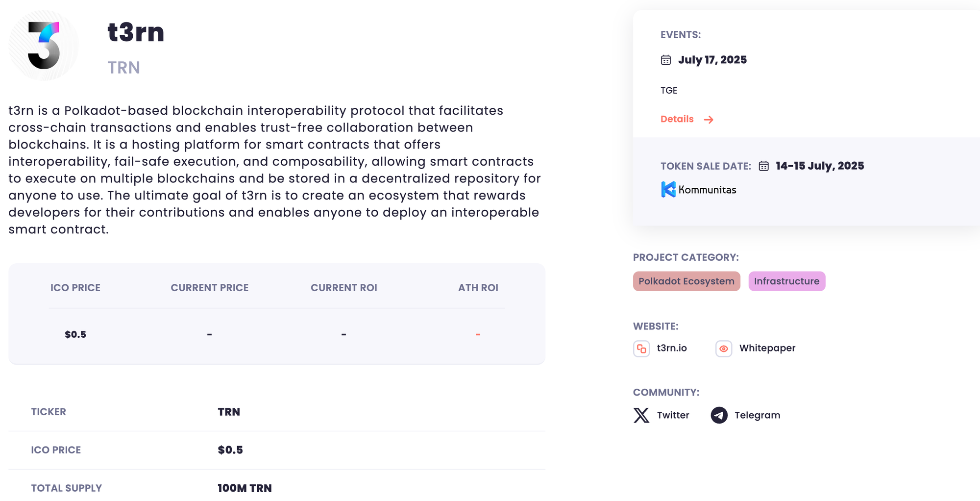Select the Infrastructure category tag
This screenshot has height=501, width=980.
787,281
